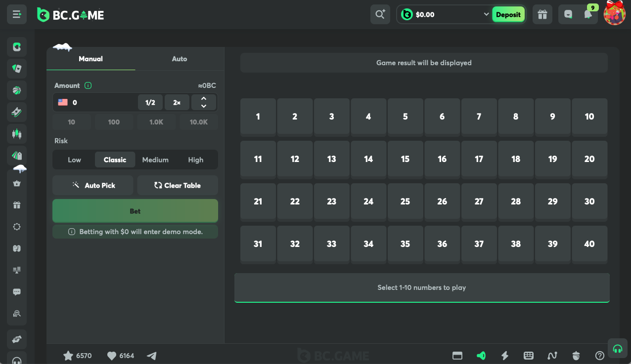
Task: Halve the bet with 1/2 button
Action: (150, 102)
